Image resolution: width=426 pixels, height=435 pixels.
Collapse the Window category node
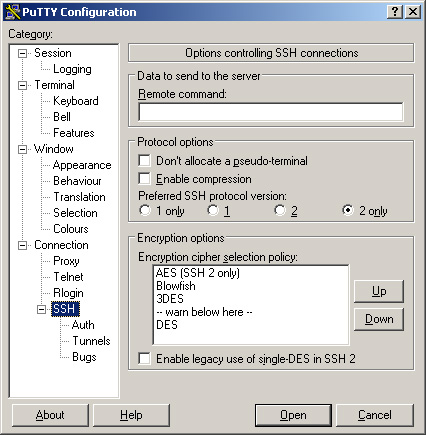click(22, 149)
